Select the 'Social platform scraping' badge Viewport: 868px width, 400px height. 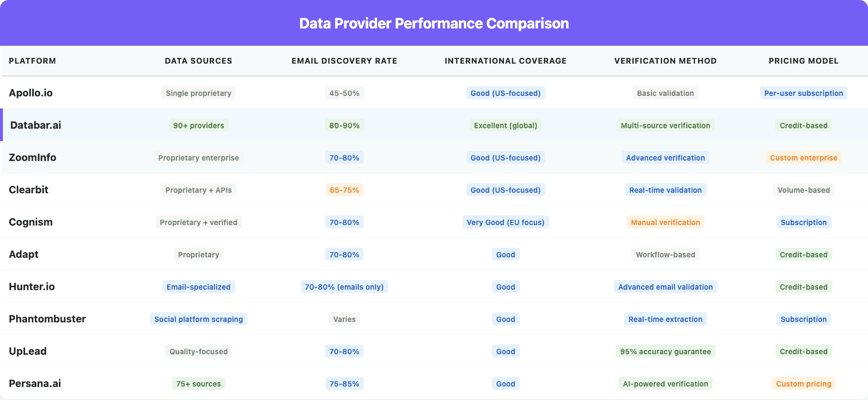point(199,319)
